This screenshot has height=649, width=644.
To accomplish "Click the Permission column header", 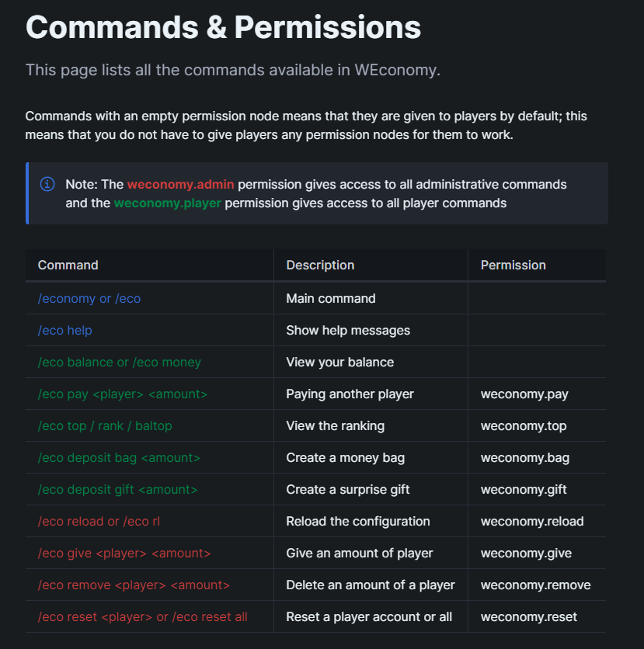I will (513, 265).
